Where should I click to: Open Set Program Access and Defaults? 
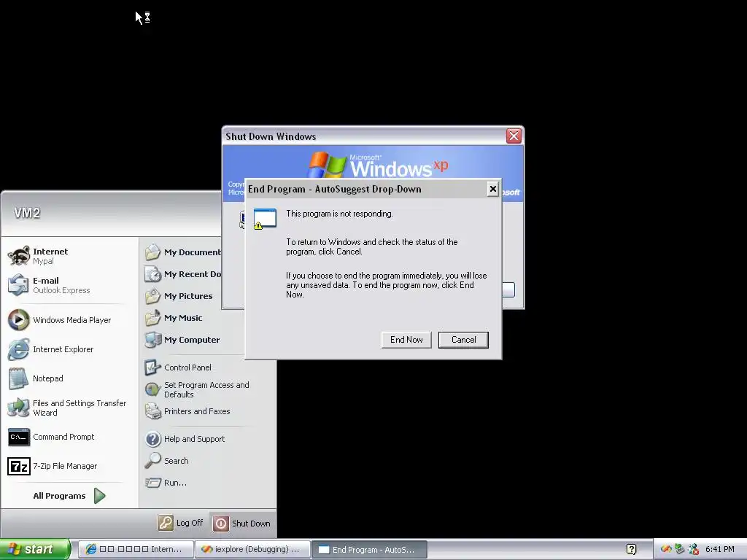point(208,389)
